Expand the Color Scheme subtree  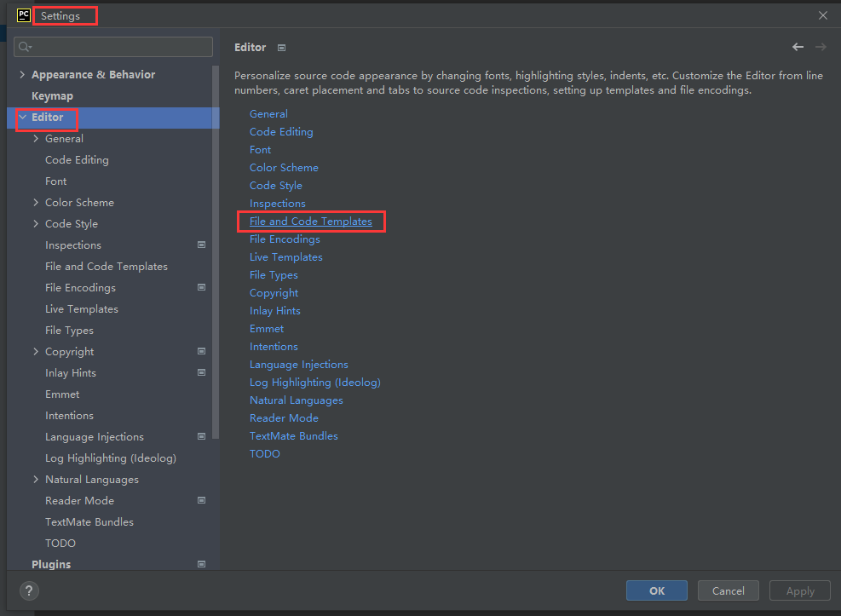(36, 203)
